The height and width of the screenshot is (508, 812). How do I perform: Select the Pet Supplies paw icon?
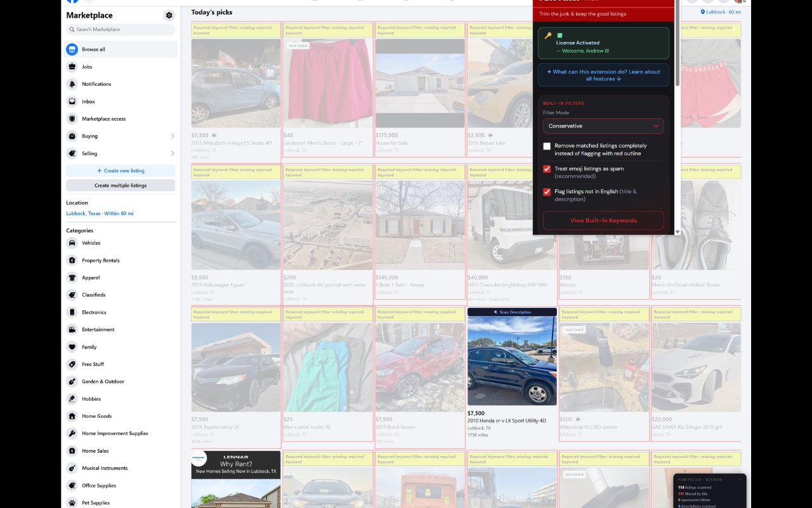[x=72, y=503]
